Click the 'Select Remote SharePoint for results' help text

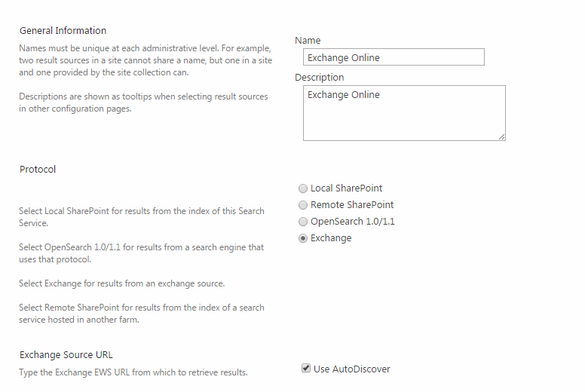click(141, 314)
